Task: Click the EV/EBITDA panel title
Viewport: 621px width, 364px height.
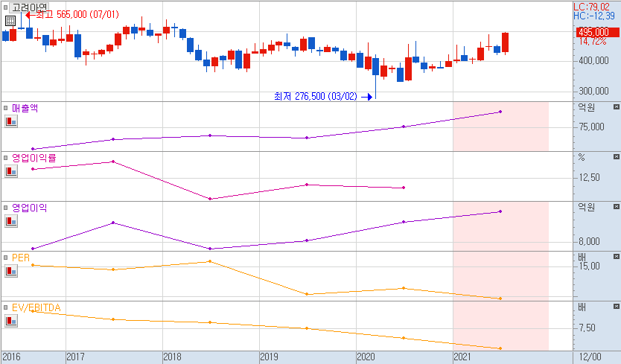Action: (36, 307)
